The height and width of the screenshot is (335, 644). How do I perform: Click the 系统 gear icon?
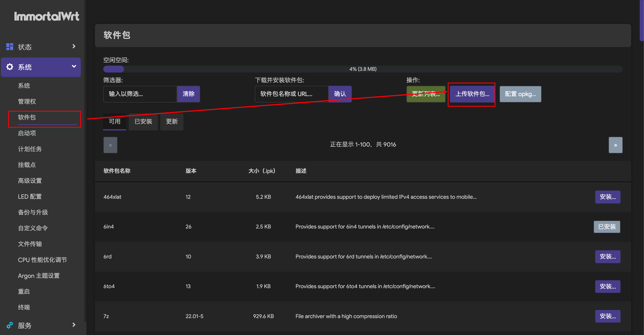[x=9, y=67]
